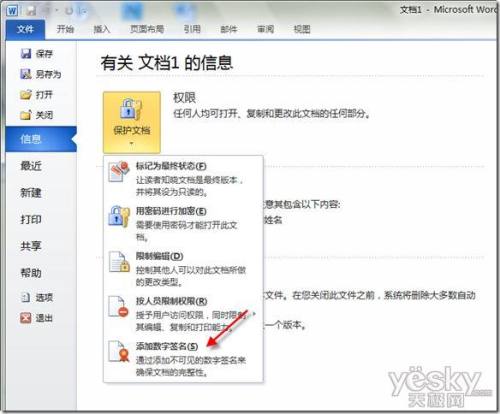Click the Restrict Editing document icon
Screen dimensions: 500x414
point(119,262)
